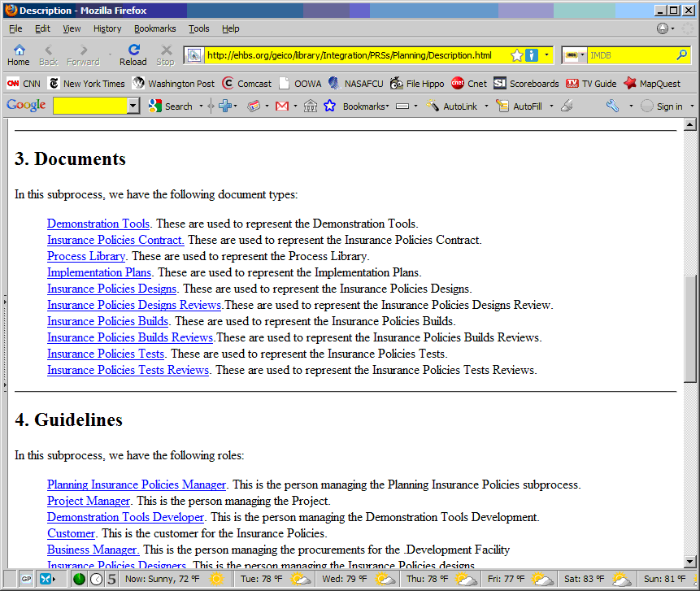Image resolution: width=700 pixels, height=591 pixels.
Task: Open the Google Search button dropdown arrow
Action: pyautogui.click(x=201, y=106)
